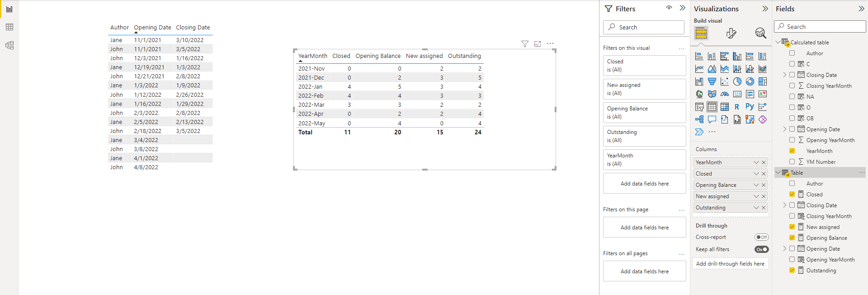Screen dimensions: 868x295
Task: Toggle the Cross-report switch
Action: pyautogui.click(x=762, y=237)
